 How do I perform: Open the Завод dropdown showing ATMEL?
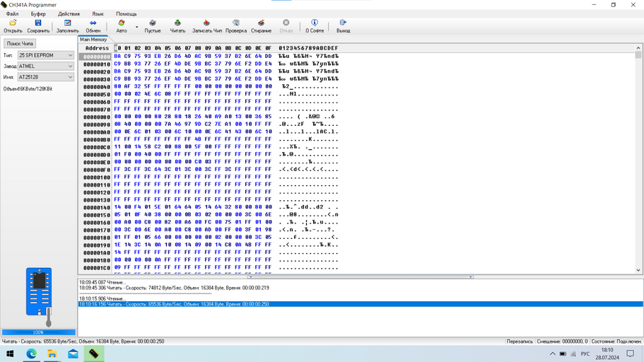45,66
